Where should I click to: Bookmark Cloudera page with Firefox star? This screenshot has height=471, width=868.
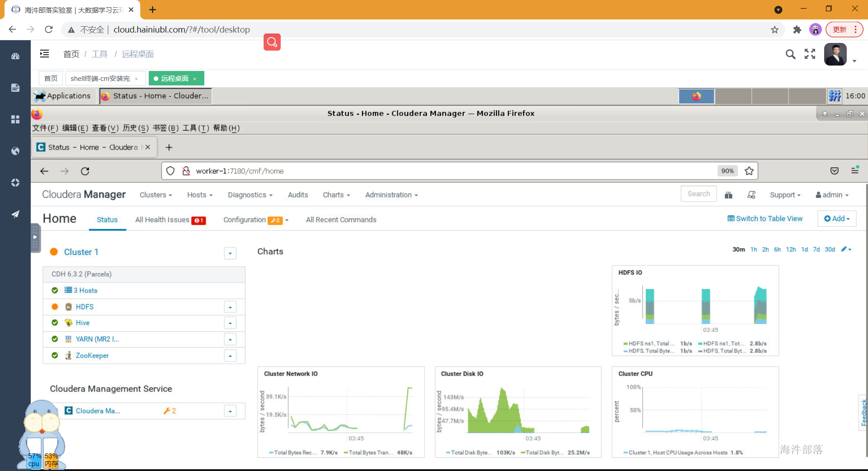[x=749, y=171]
